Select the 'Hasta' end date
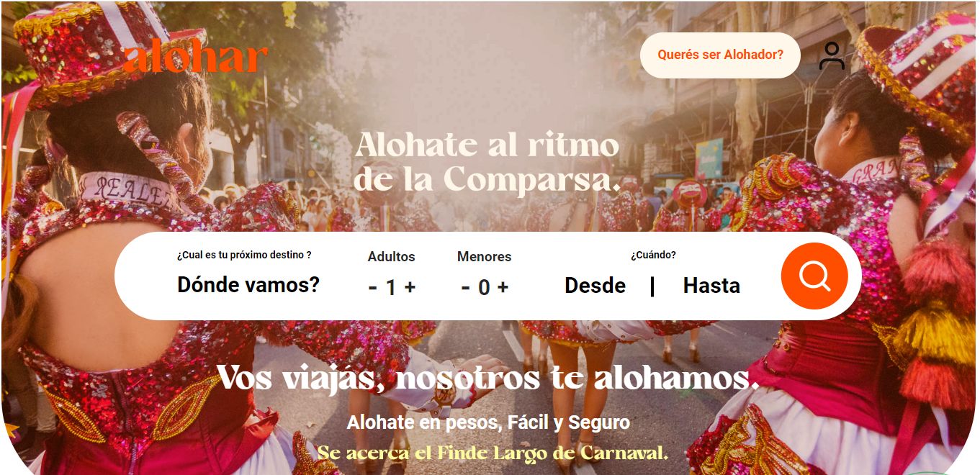This screenshot has height=475, width=980. click(x=711, y=286)
